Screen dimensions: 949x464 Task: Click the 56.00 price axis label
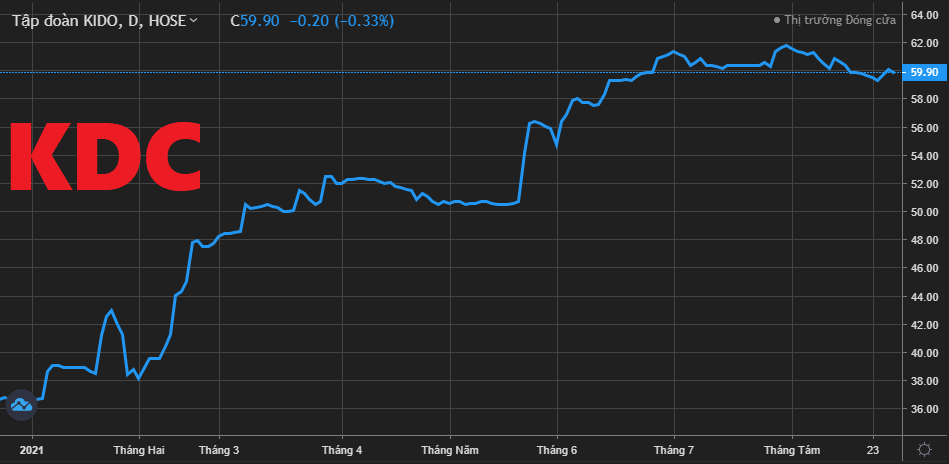tap(924, 128)
